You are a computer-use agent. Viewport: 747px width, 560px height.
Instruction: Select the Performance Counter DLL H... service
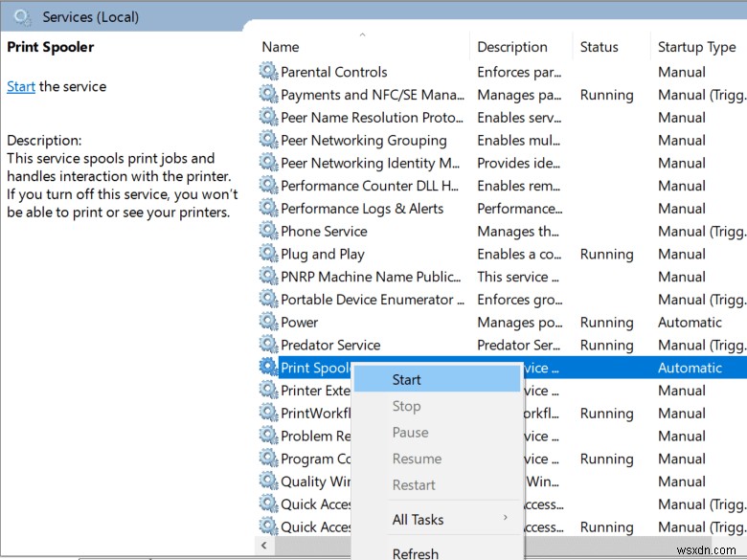(x=370, y=186)
